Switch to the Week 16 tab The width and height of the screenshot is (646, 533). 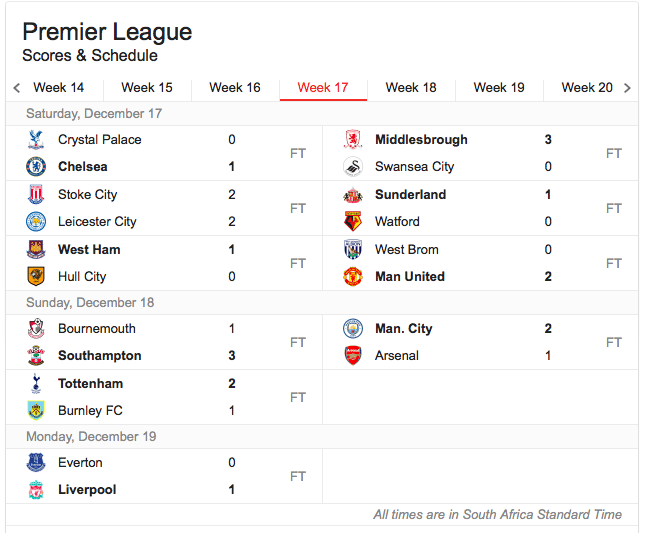pyautogui.click(x=235, y=88)
